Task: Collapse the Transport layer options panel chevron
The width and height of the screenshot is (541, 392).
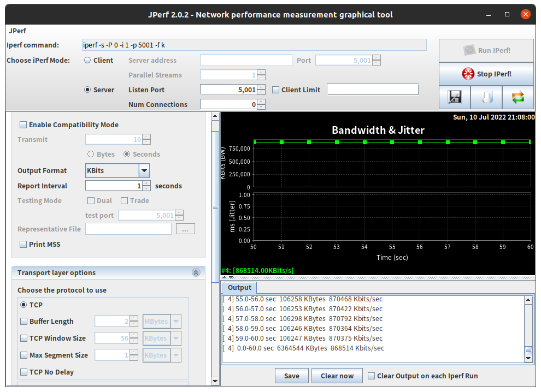Action: pyautogui.click(x=196, y=272)
